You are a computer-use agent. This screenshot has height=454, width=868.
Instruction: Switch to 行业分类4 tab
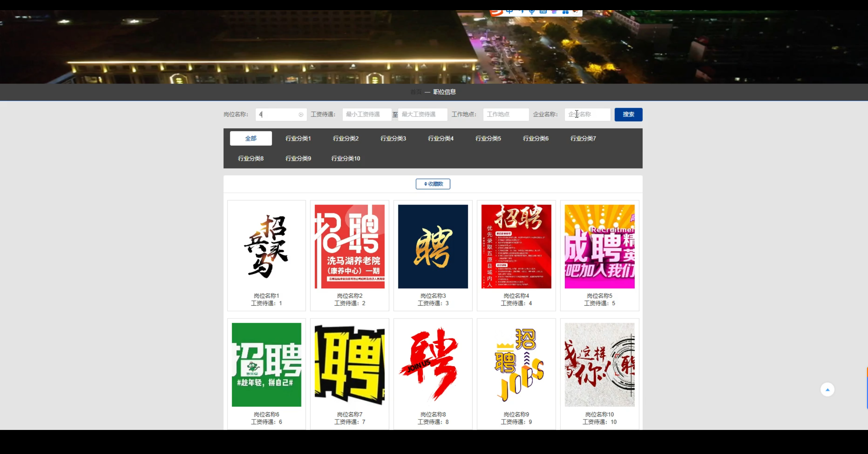440,138
